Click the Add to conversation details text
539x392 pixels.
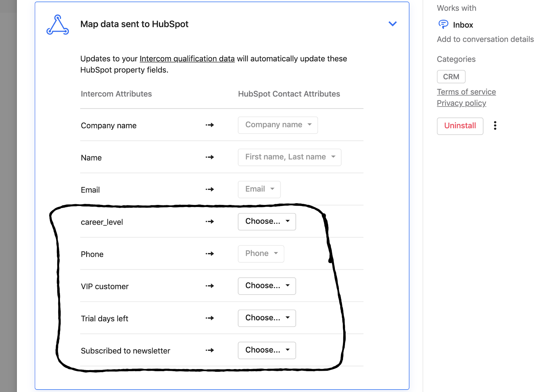pyautogui.click(x=485, y=39)
